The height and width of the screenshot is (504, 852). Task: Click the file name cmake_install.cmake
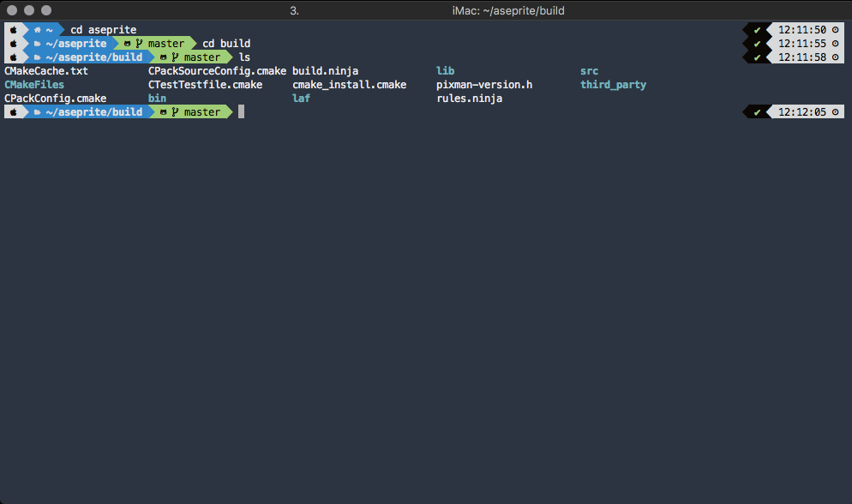[x=350, y=85]
